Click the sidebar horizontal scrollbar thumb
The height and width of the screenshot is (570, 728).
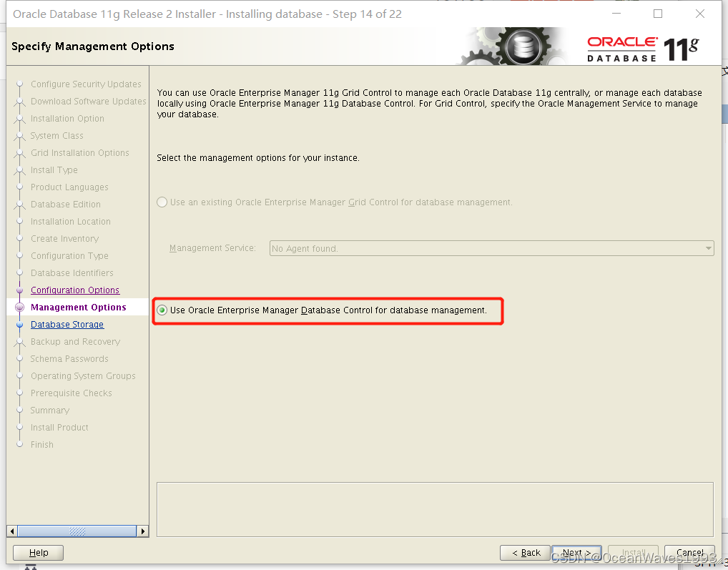[77, 531]
